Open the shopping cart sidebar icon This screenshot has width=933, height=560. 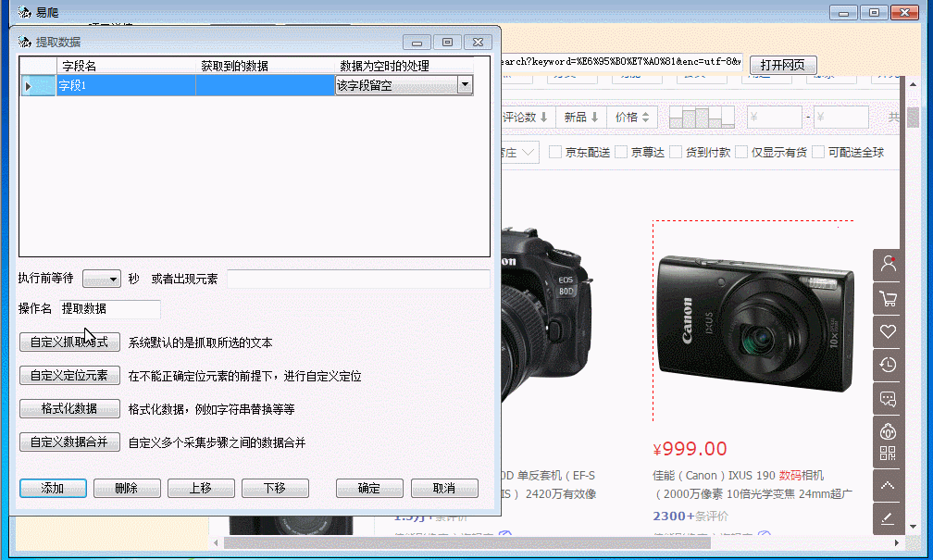888,298
